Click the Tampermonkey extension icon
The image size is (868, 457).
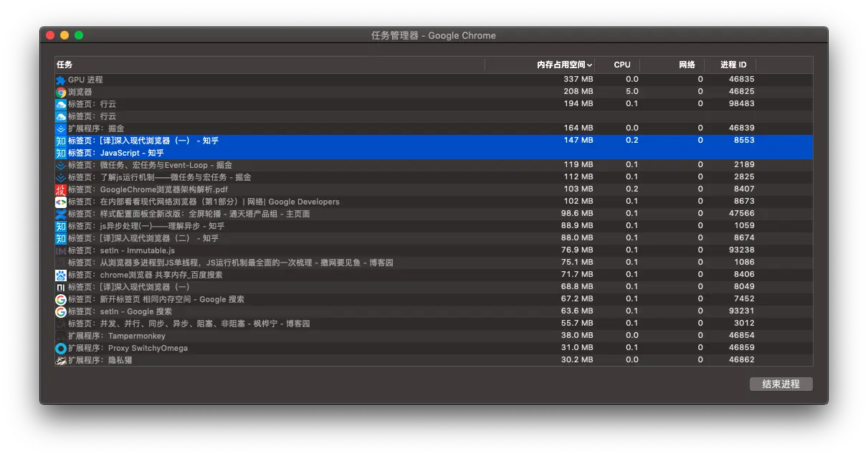point(61,336)
